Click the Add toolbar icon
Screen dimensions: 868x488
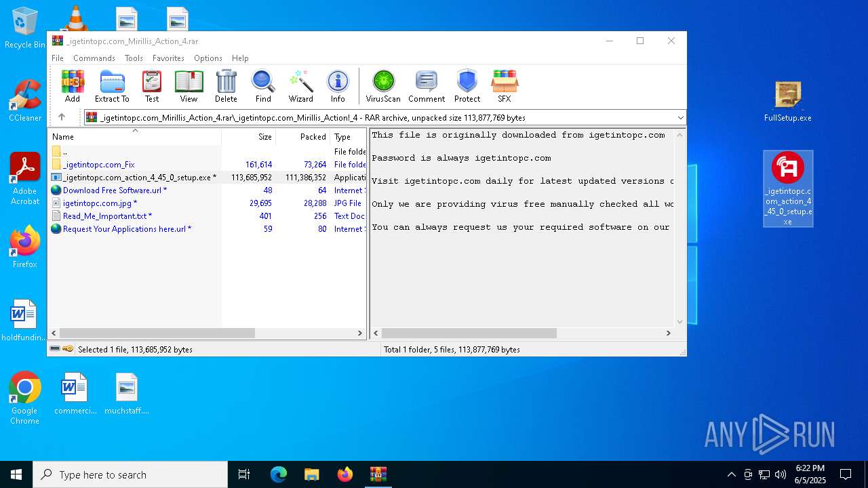tap(73, 86)
